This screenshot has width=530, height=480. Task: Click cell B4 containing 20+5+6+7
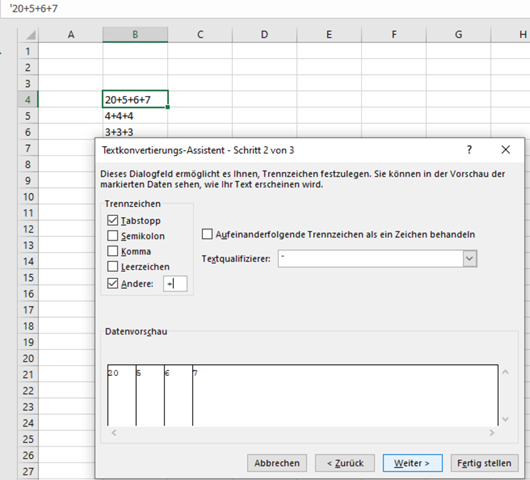pos(135,99)
